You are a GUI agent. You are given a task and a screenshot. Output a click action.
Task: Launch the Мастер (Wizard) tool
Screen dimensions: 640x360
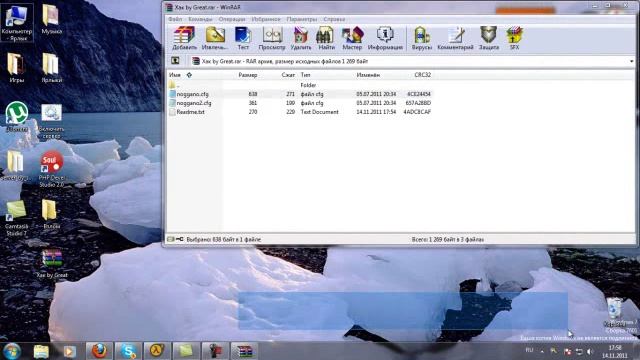[352, 38]
